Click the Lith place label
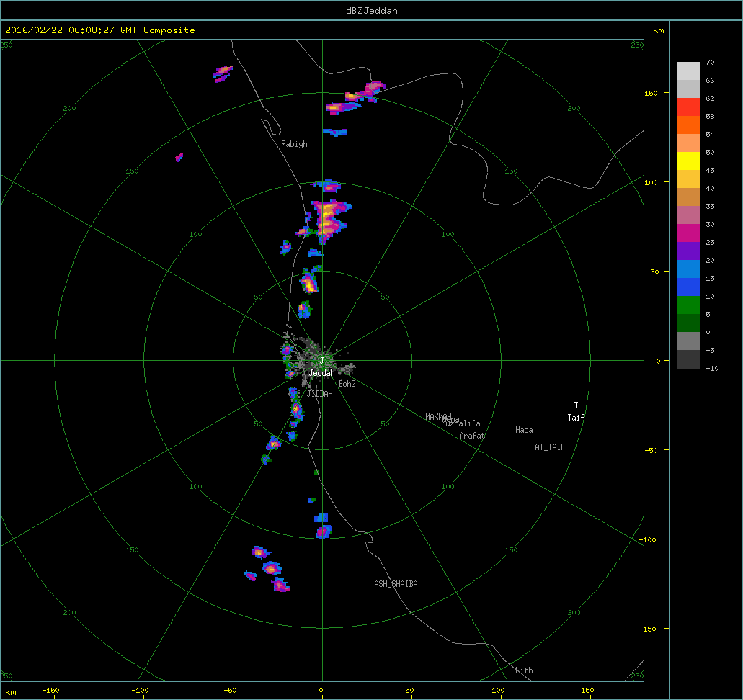The height and width of the screenshot is (700, 743). point(524,670)
